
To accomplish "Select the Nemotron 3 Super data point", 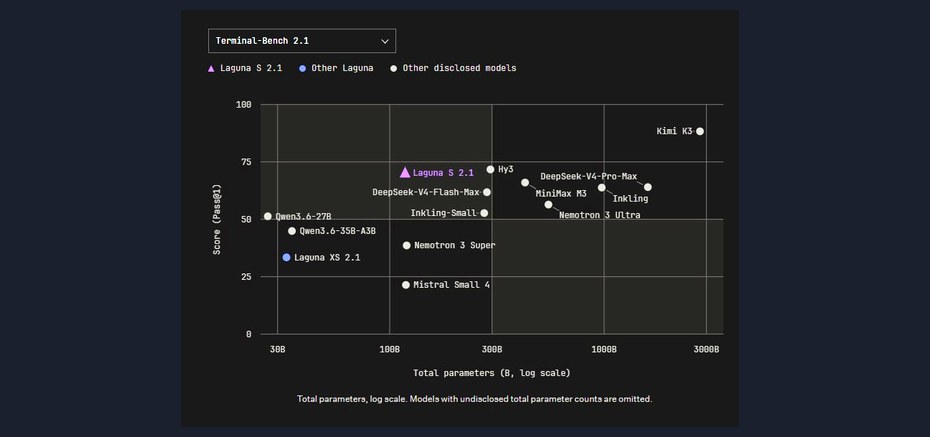I will coord(406,245).
